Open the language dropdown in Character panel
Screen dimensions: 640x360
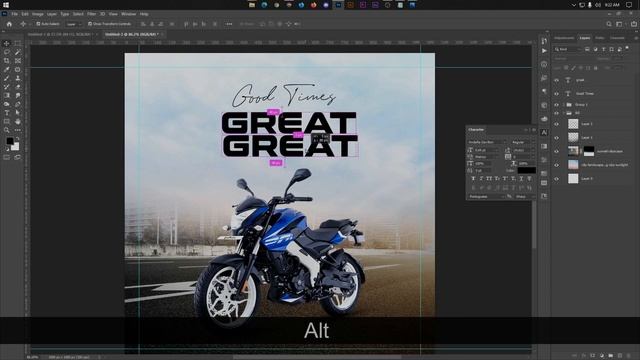coord(486,197)
